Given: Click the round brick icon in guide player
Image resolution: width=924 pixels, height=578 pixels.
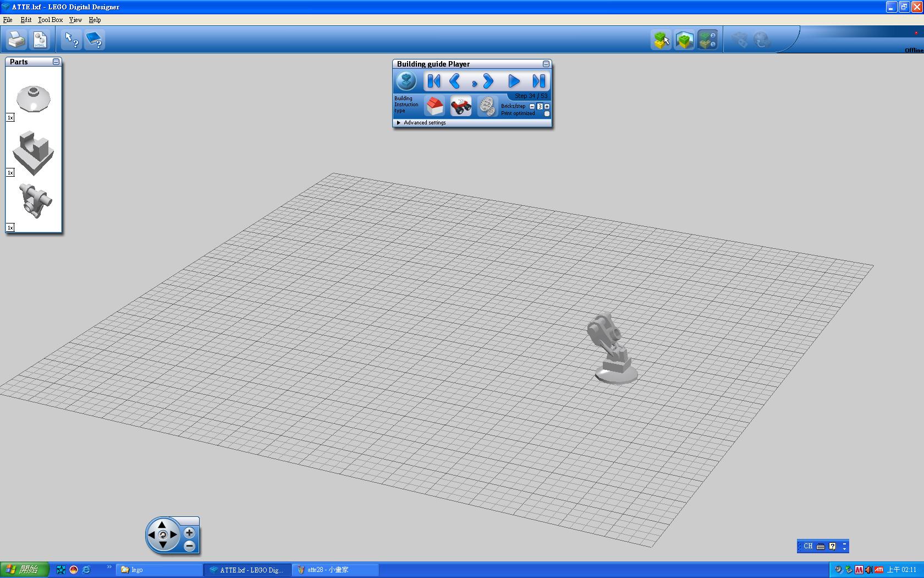Looking at the screenshot, I should pyautogui.click(x=406, y=81).
